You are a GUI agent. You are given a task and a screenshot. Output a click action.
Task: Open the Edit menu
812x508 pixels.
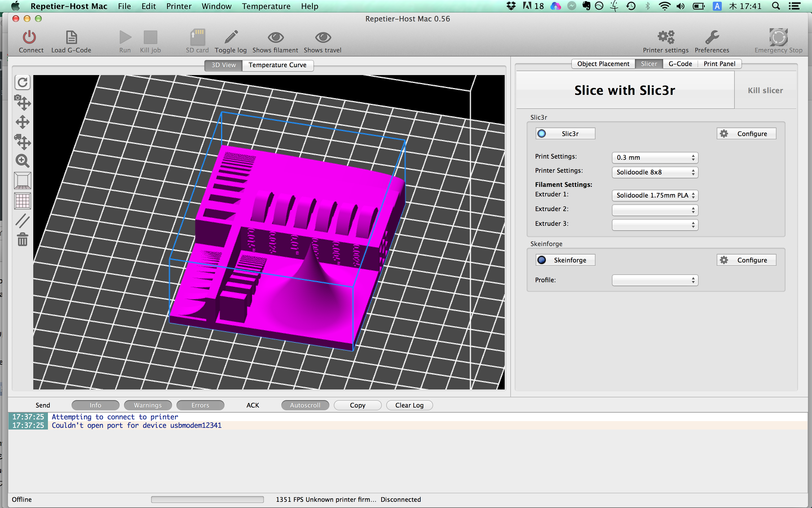pyautogui.click(x=149, y=6)
